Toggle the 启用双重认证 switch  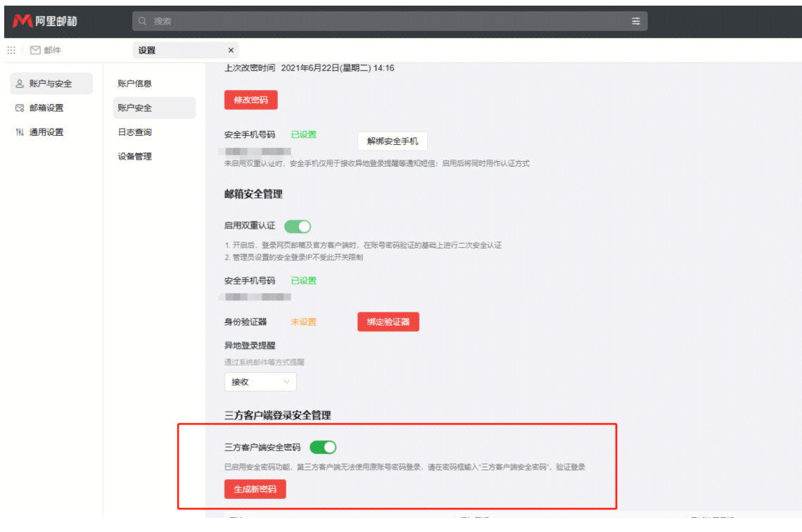click(298, 226)
